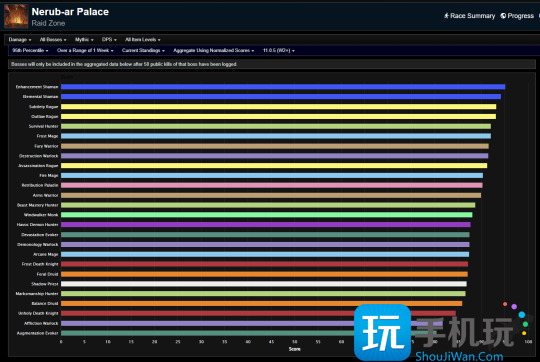Click the Assassination Rogue label
This screenshot has width=540, height=362.
click(x=38, y=166)
